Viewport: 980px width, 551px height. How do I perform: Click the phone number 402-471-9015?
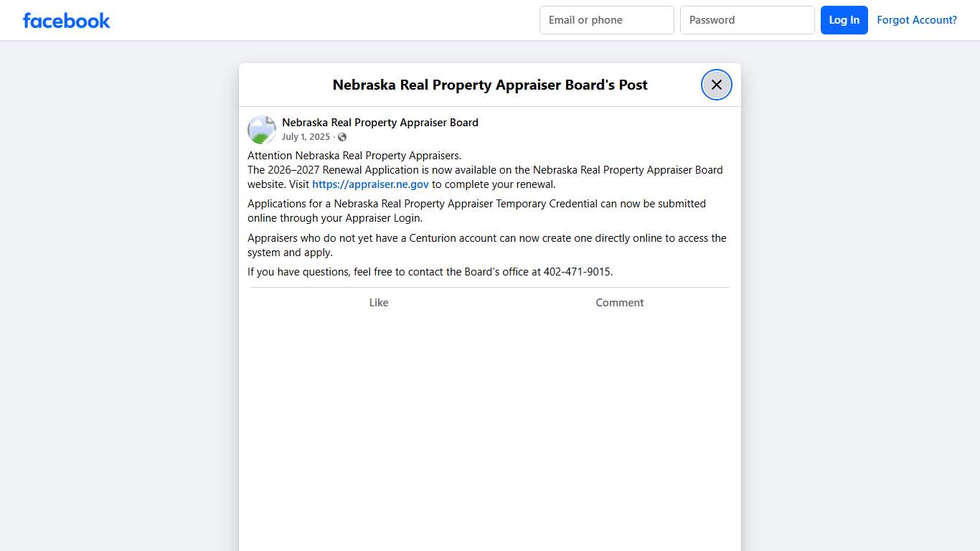pyautogui.click(x=579, y=271)
